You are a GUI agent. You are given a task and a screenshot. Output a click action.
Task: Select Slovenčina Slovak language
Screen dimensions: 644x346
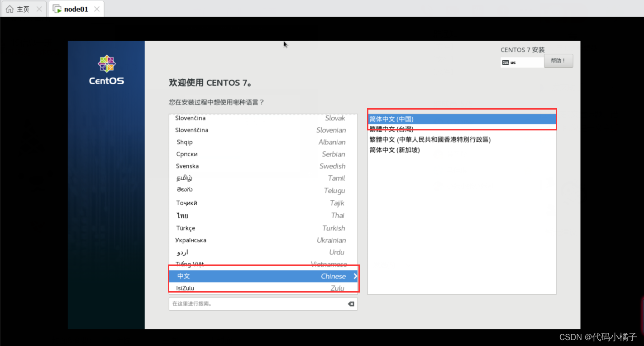pyautogui.click(x=263, y=118)
